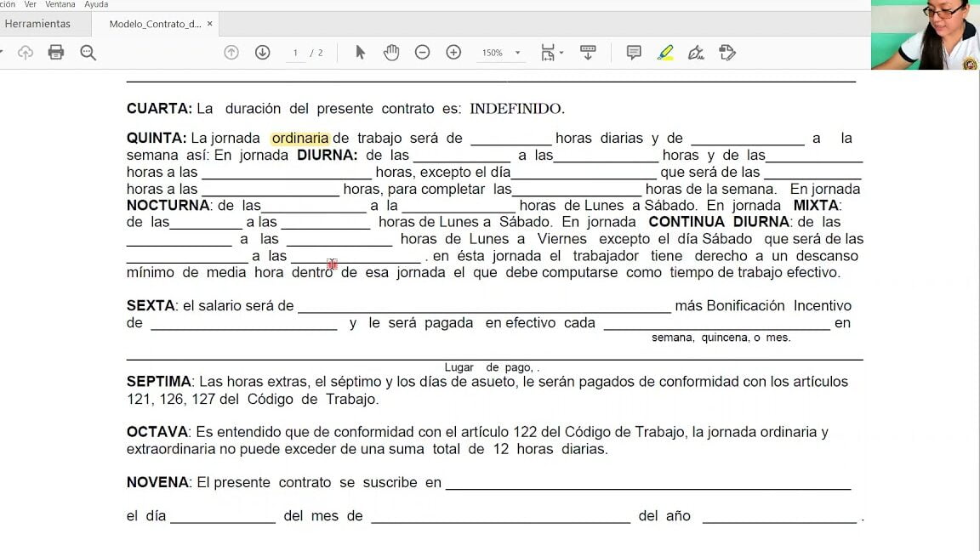This screenshot has width=980, height=551.
Task: Switch on scrolling page display mode
Action: pos(588,52)
